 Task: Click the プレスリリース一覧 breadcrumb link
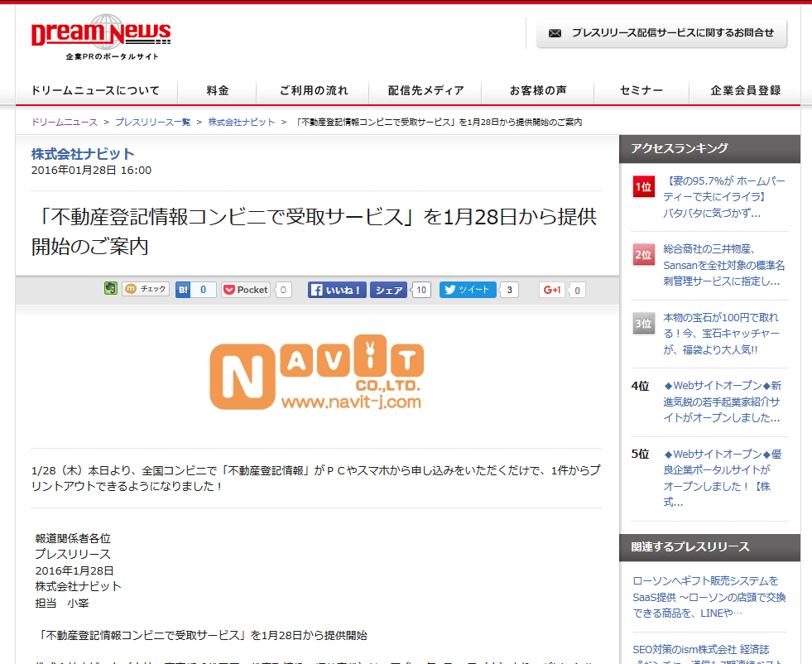pyautogui.click(x=153, y=123)
